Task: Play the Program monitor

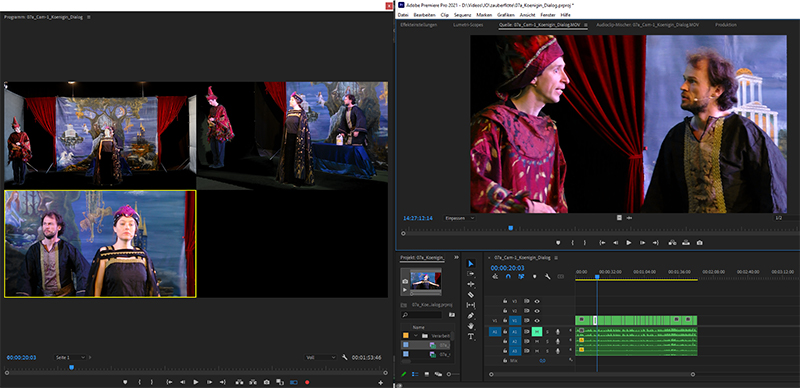Action: (195, 382)
